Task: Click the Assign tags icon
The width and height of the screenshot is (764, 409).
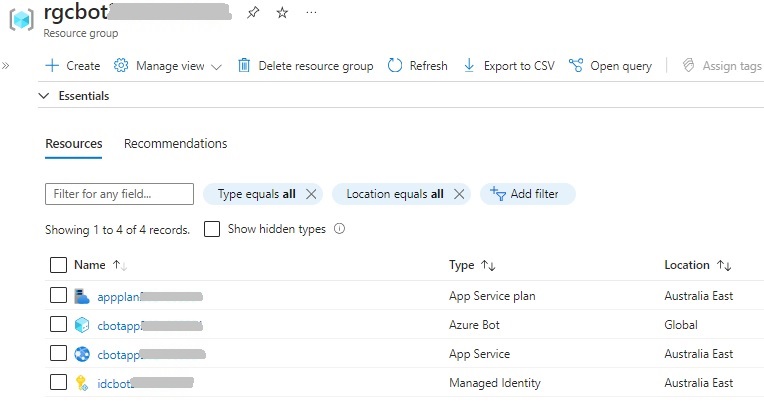Action: click(689, 66)
